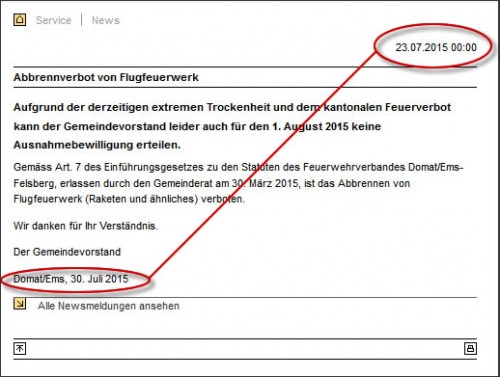Screen dimensions: 500x377
Task: Click the text Domat/Ems, 30. Juli 2015
Action: point(71,279)
